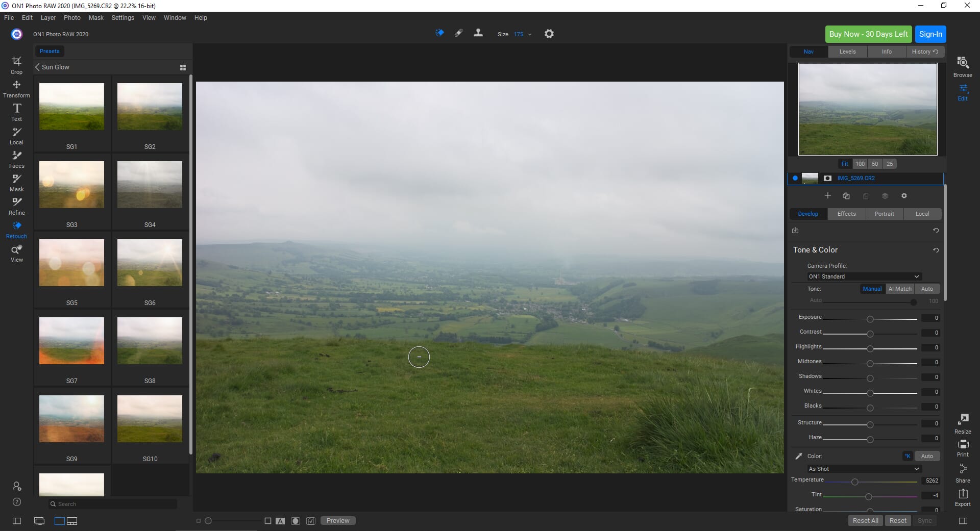Open the Mask menu

coord(96,17)
